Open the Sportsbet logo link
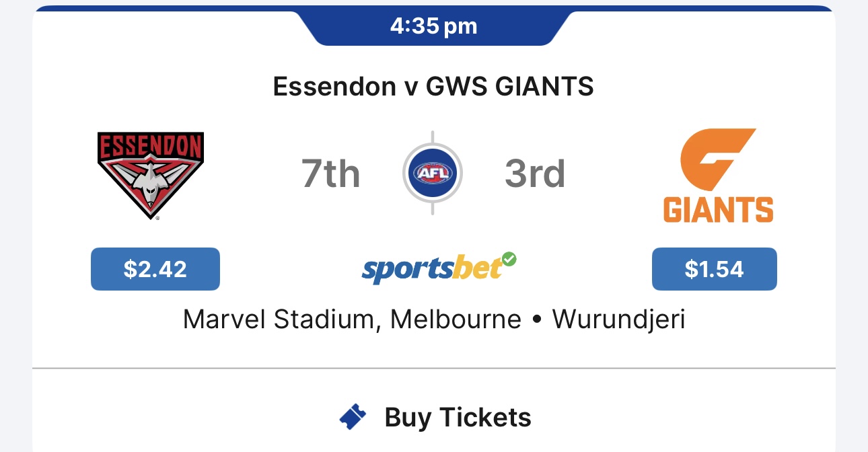Image resolution: width=868 pixels, height=452 pixels. (x=439, y=268)
